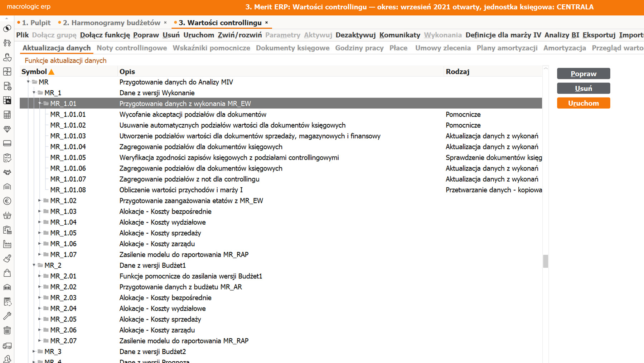Close the Harmonogramy budżetów tab
This screenshot has height=363, width=644.
pyautogui.click(x=165, y=23)
